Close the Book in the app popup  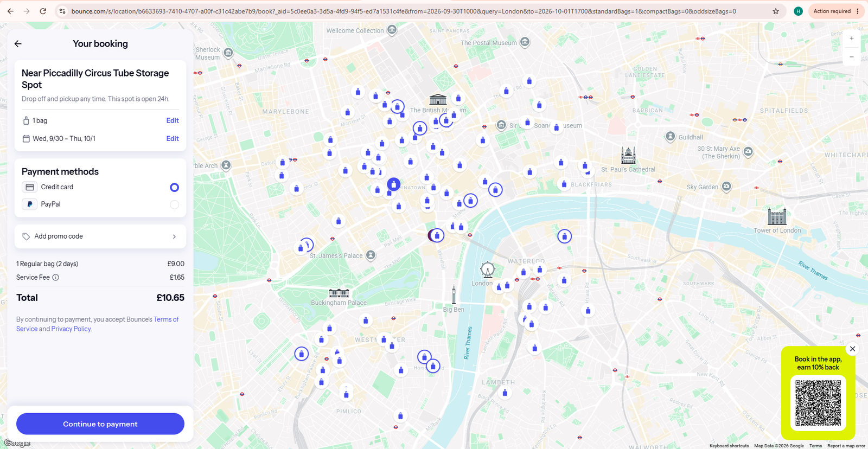tap(852, 349)
